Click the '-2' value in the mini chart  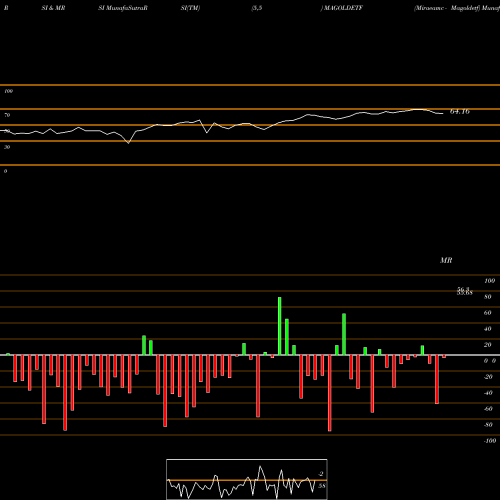(321, 474)
